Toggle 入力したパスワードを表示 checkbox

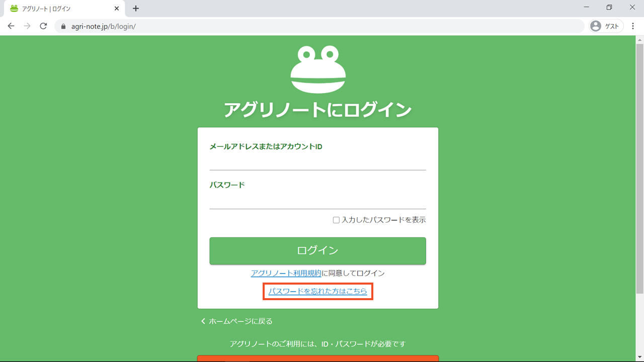336,220
